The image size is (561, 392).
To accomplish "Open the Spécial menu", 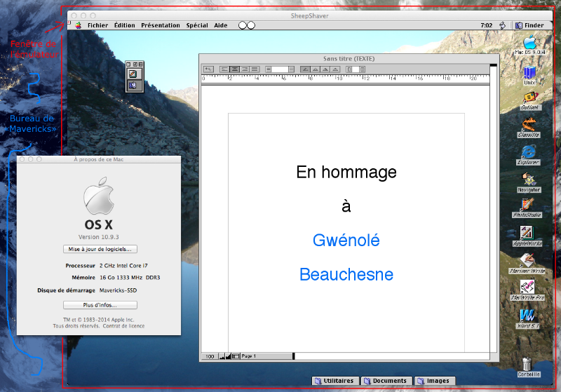I will 197,25.
